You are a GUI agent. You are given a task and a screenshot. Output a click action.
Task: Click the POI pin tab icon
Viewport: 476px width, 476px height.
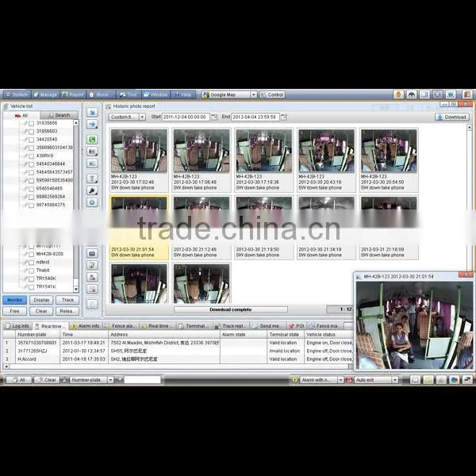point(291,326)
